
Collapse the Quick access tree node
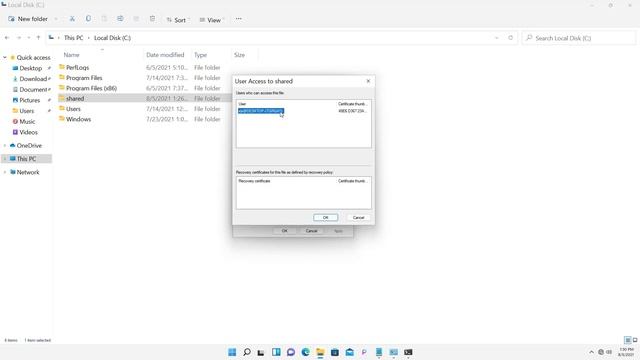(5, 58)
